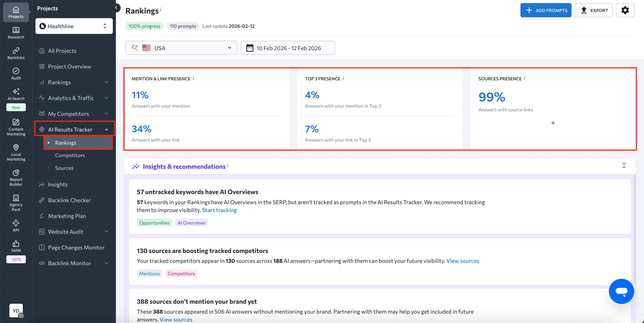The image size is (644, 323).
Task: Select the Local Marketing icon
Action: point(16,152)
